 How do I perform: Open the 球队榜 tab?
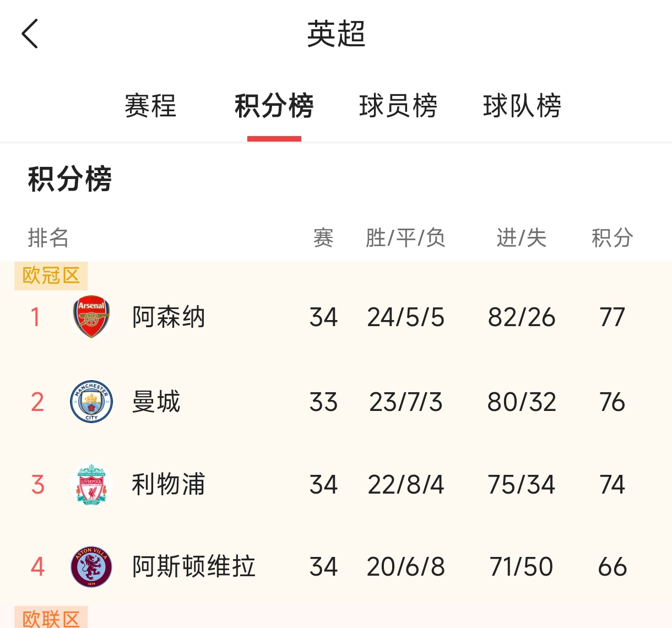[522, 106]
